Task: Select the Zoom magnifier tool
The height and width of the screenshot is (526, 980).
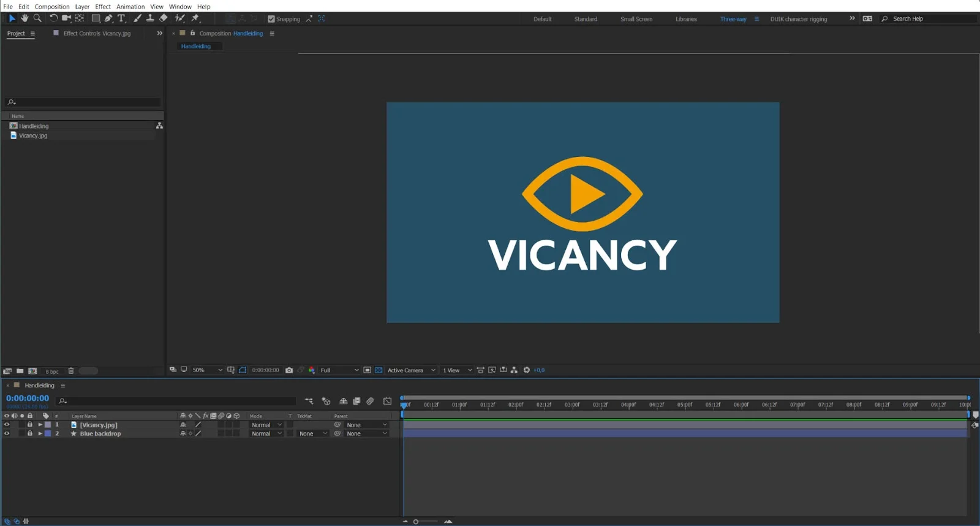Action: 37,18
